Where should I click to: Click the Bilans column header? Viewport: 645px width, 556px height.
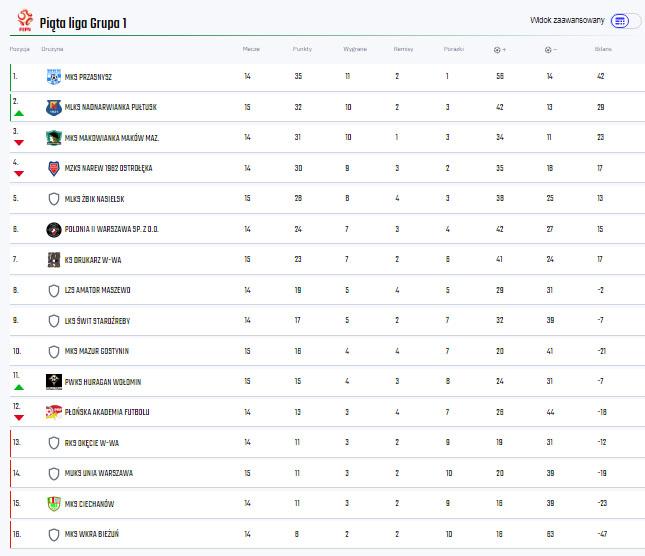coord(602,48)
